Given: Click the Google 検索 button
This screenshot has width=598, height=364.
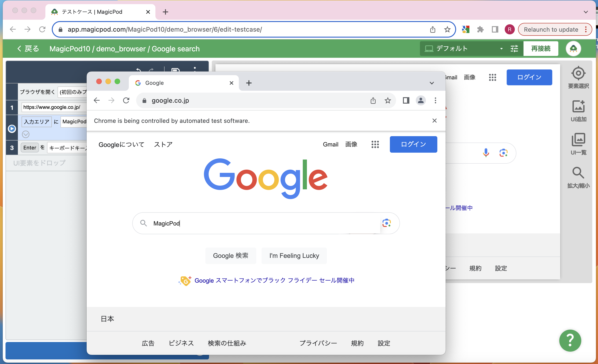Looking at the screenshot, I should point(231,256).
